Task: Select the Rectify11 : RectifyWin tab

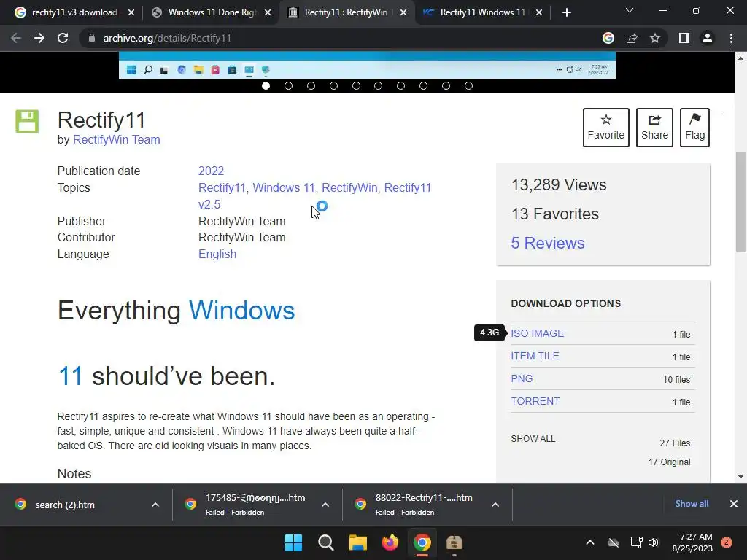Action: pos(347,12)
